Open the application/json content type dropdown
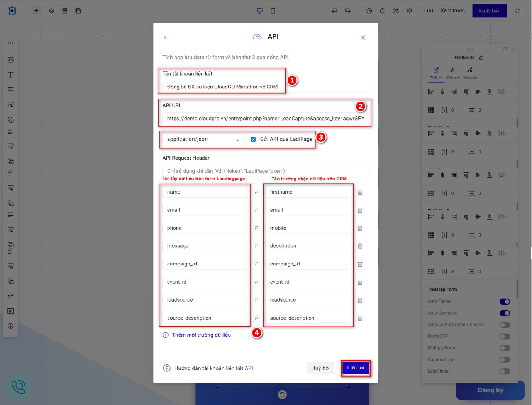Viewport: 532px width, 405px height. [x=203, y=140]
